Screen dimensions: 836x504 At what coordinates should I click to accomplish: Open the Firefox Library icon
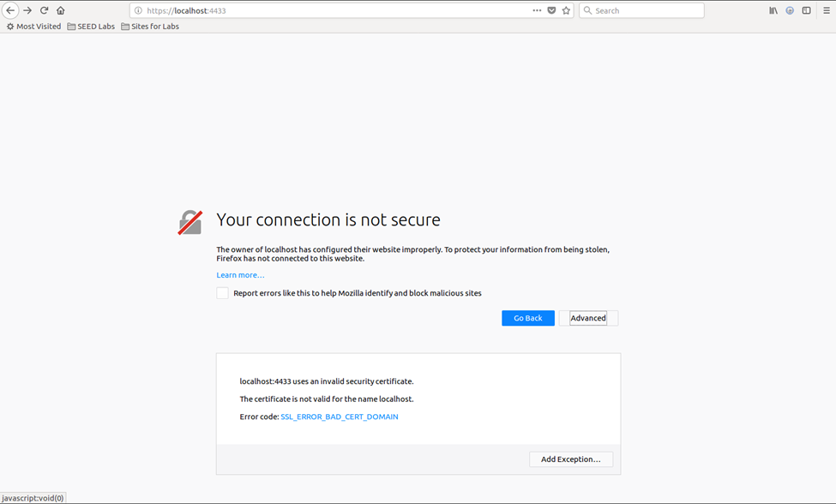click(772, 9)
